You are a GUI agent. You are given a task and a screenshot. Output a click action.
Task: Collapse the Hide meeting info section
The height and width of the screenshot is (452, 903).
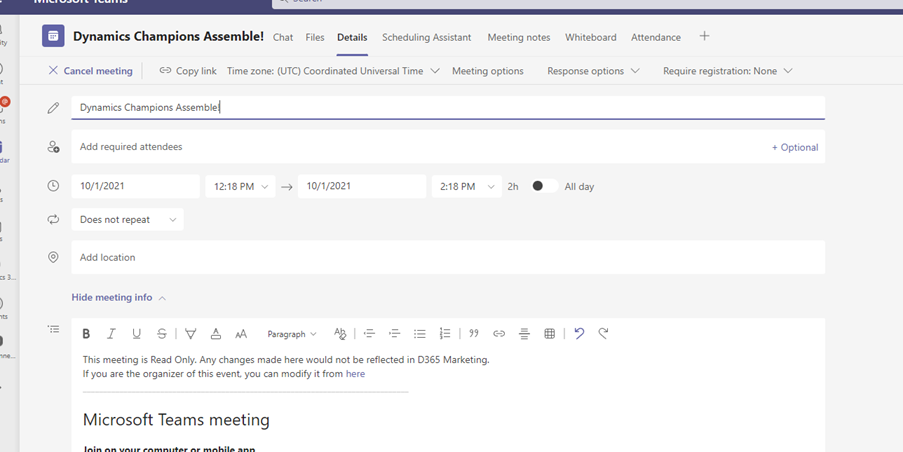(118, 298)
